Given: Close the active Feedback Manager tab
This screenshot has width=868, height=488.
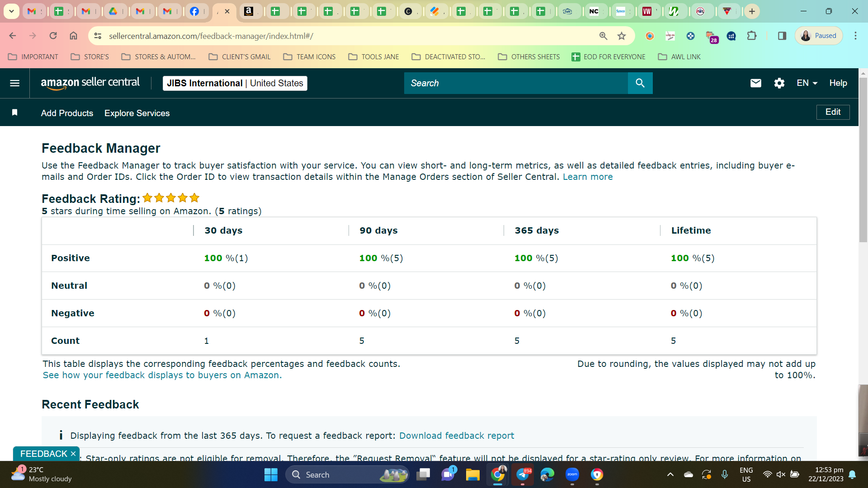Looking at the screenshot, I should 227,11.
